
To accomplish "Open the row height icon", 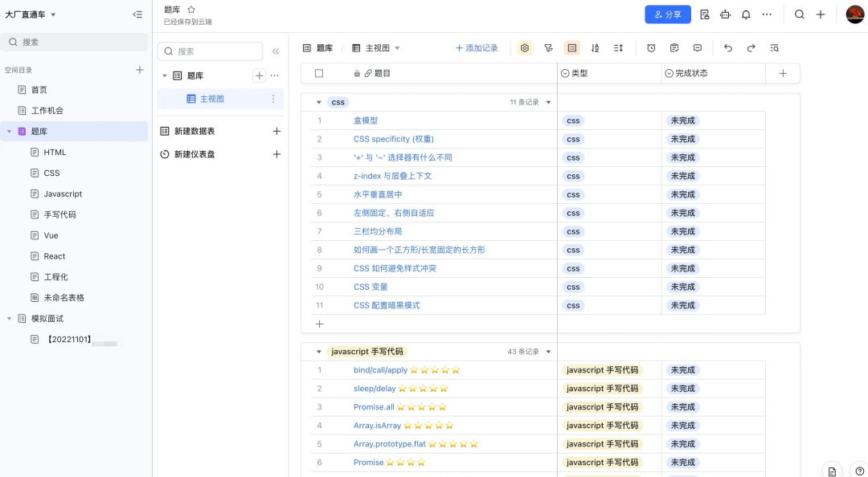I will click(x=618, y=48).
